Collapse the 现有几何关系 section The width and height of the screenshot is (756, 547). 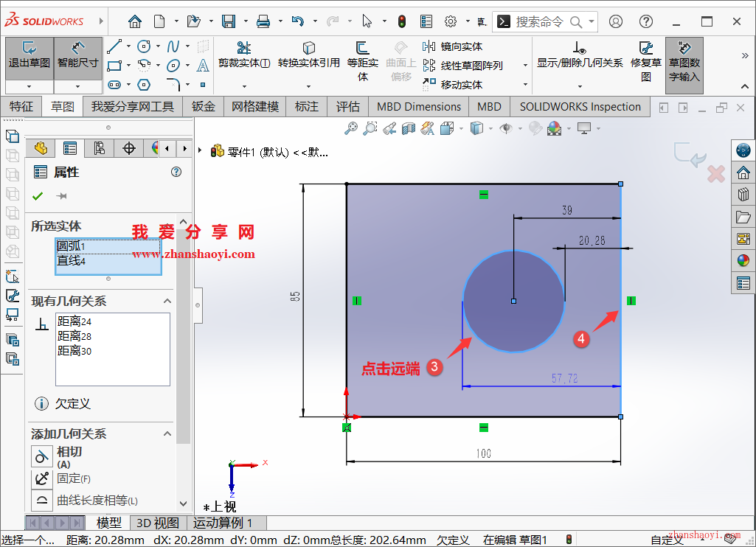[167, 302]
